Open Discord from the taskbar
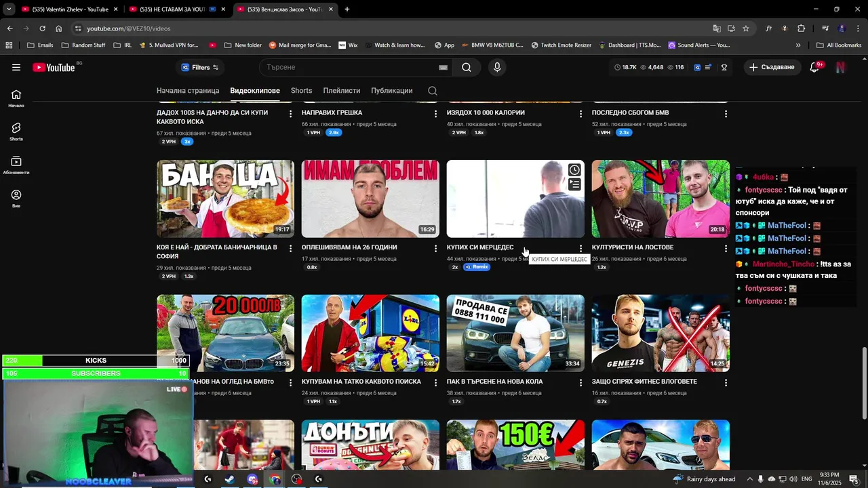 252,479
